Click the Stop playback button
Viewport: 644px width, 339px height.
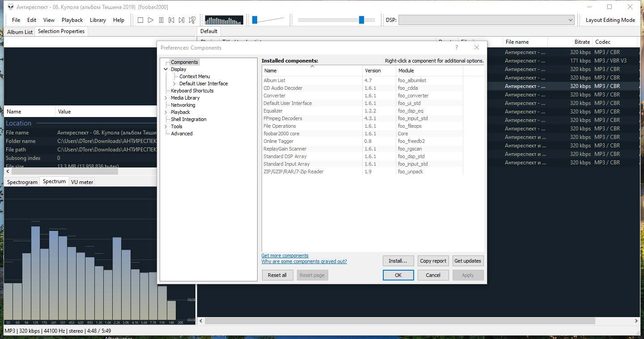(x=140, y=20)
